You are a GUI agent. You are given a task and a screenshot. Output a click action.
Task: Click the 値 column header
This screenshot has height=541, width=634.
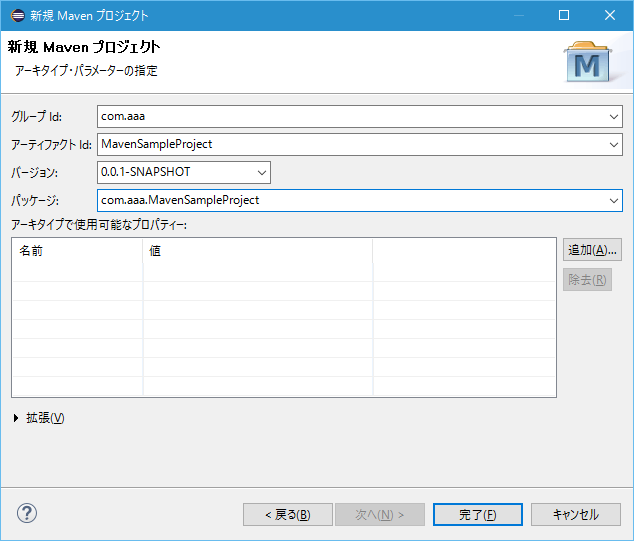point(258,251)
